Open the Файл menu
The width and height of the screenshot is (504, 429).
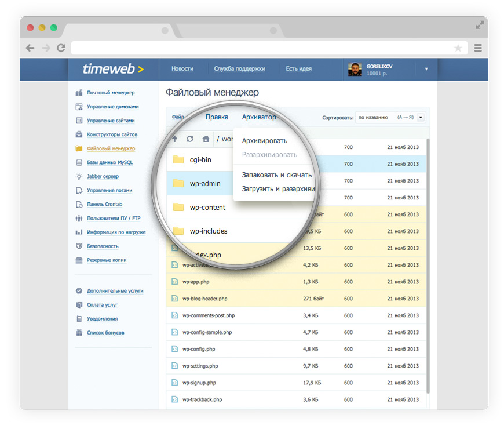178,117
